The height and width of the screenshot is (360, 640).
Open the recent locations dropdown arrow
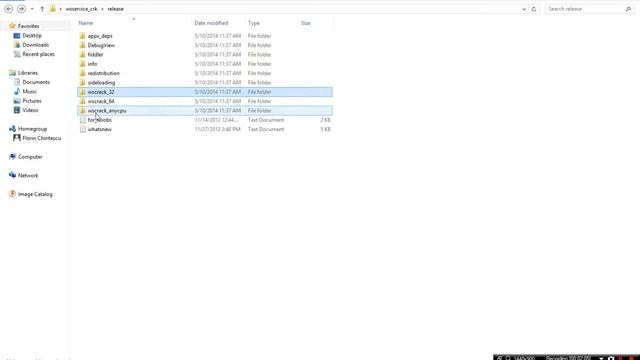(32, 9)
